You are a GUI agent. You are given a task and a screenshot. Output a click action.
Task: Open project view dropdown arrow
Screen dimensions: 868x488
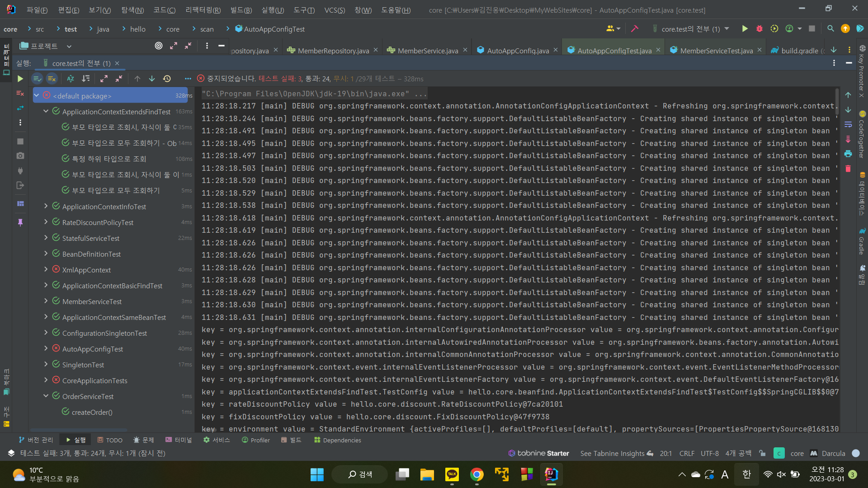click(69, 46)
